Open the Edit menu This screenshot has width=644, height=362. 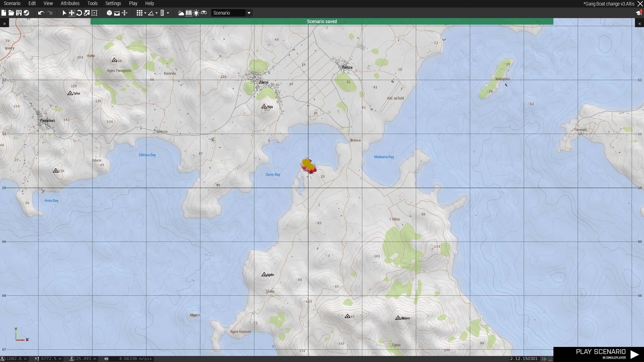(x=32, y=4)
